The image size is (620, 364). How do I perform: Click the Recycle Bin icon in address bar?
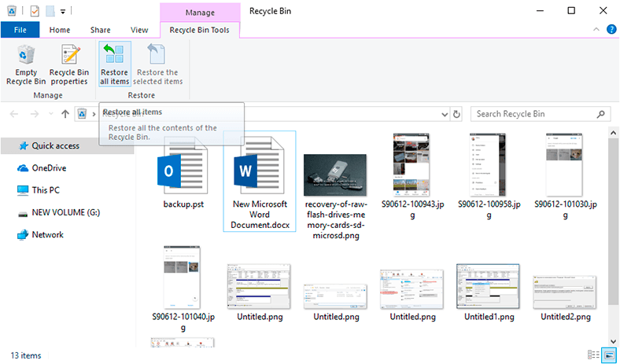82,114
